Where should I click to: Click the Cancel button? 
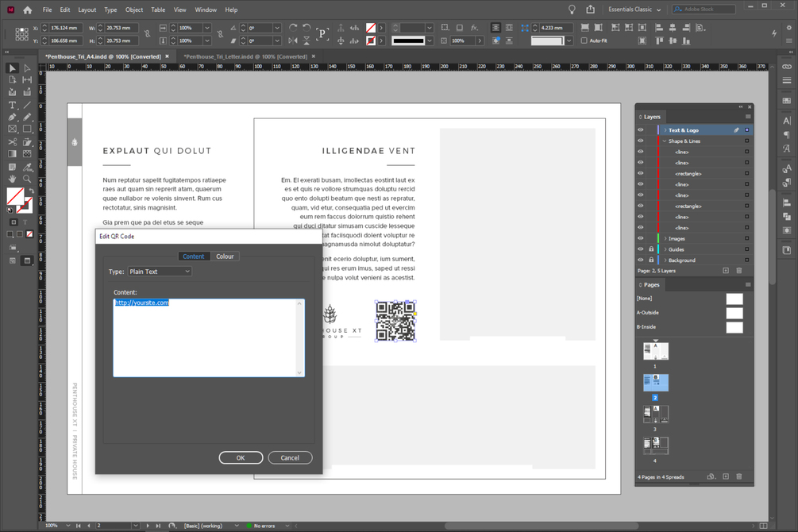coord(290,457)
